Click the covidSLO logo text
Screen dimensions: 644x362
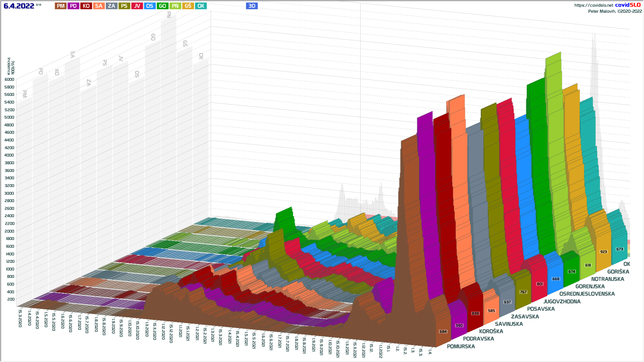(x=628, y=5)
